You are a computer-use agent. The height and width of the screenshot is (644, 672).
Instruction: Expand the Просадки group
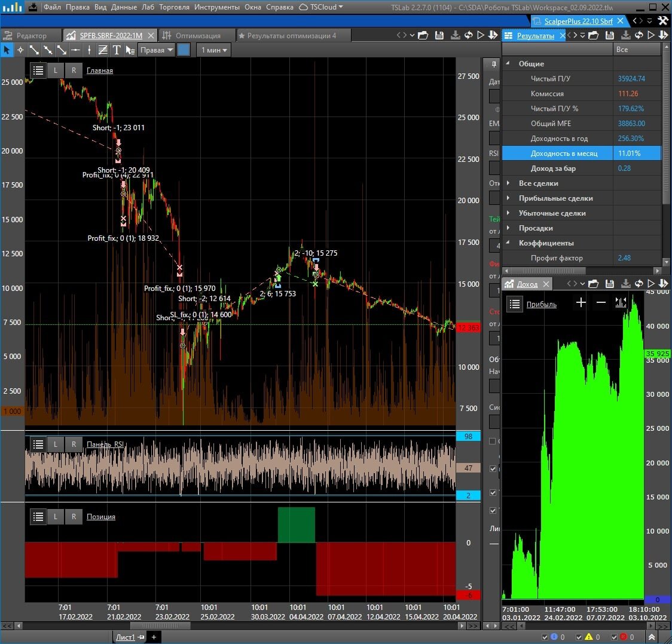pos(508,228)
